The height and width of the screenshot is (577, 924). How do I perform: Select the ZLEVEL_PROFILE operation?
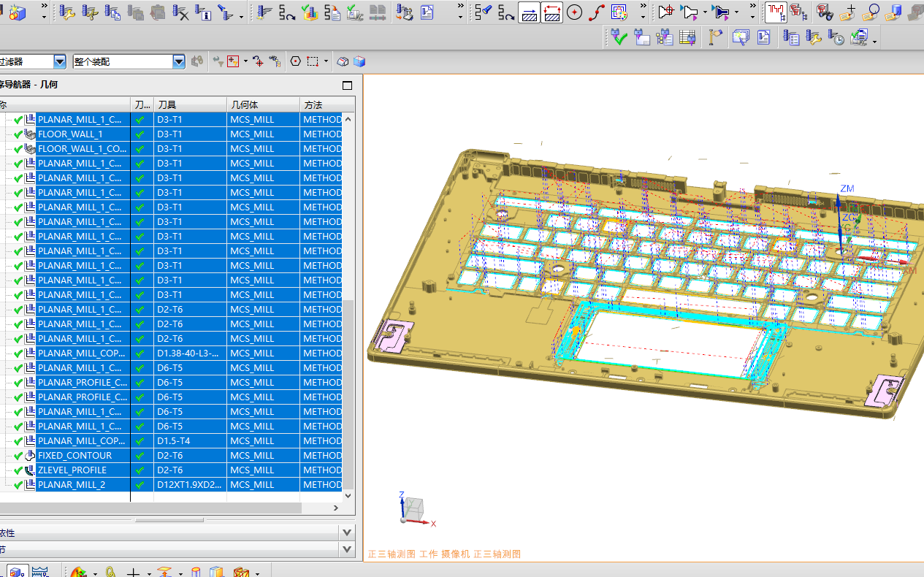point(72,470)
